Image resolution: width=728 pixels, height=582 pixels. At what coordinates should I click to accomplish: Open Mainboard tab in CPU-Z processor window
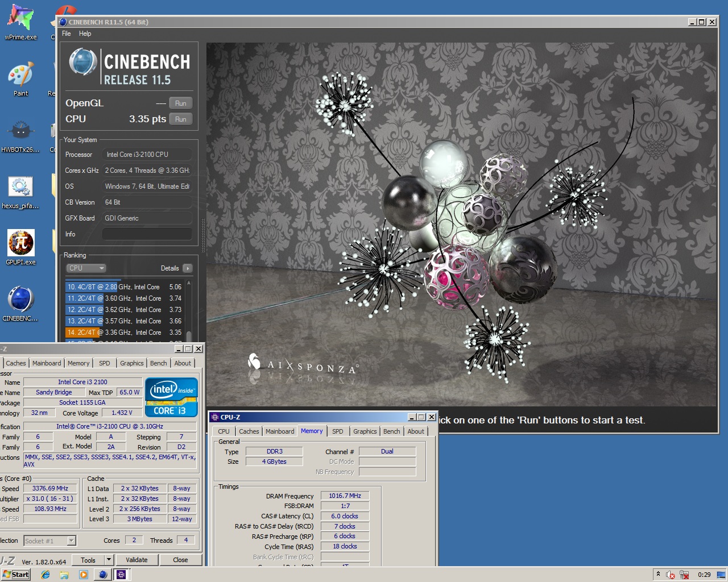(x=47, y=363)
